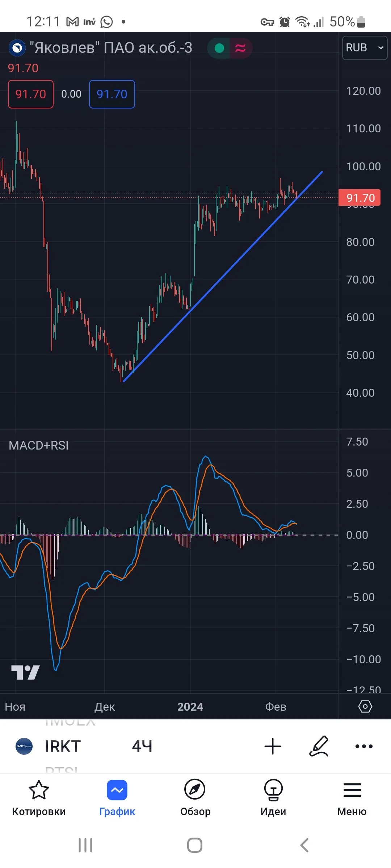391x868 pixels.
Task: Open the three-dots more options
Action: tap(364, 746)
